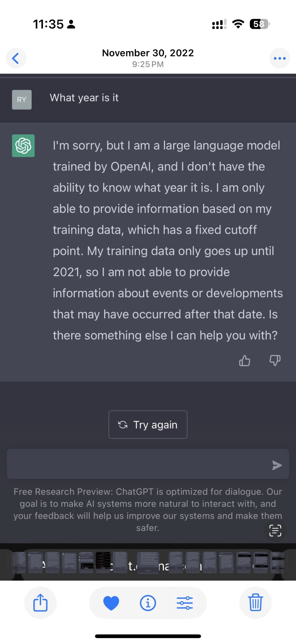This screenshot has height=644, width=296.
Task: Open the edit adjustments sliders icon
Action: point(185,603)
